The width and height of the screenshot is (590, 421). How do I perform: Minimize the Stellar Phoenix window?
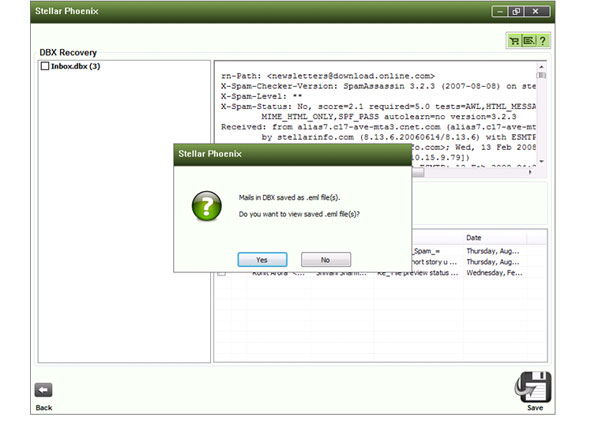coord(500,12)
